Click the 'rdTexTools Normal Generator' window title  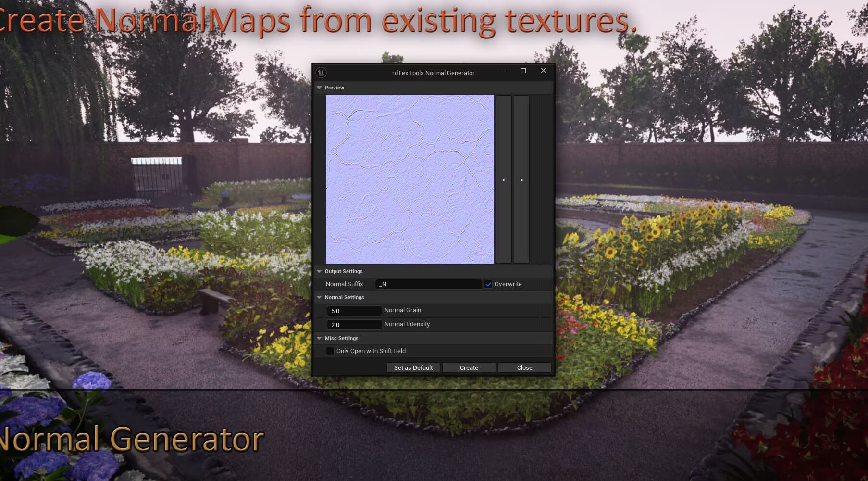pos(434,73)
